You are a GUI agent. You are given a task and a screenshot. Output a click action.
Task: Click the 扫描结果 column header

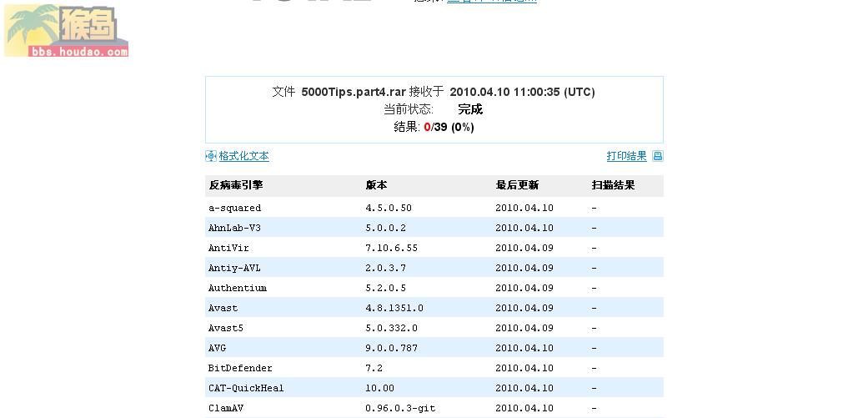tap(613, 185)
